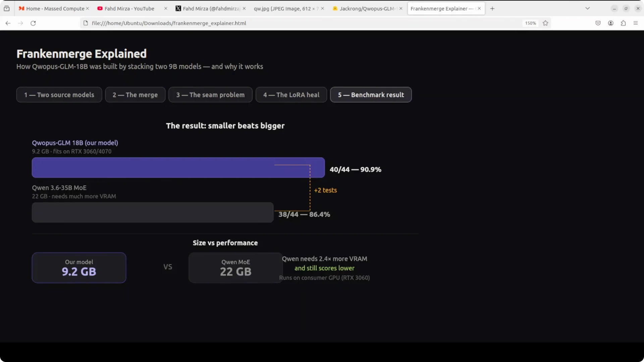
Task: Click the '38/44 — 86.4%' score text
Action: coord(304,214)
